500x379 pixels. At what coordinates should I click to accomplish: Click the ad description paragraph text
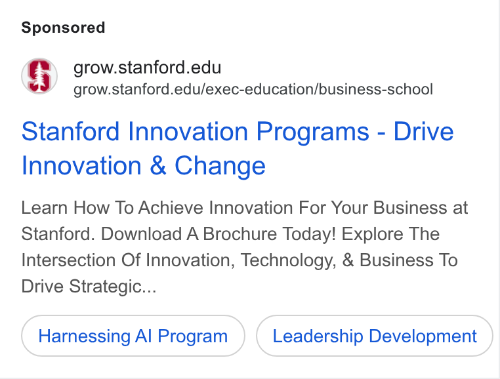coord(245,247)
